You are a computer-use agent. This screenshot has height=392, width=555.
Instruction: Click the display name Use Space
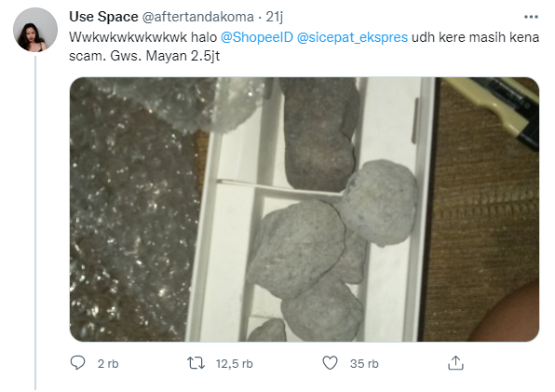coord(103,17)
